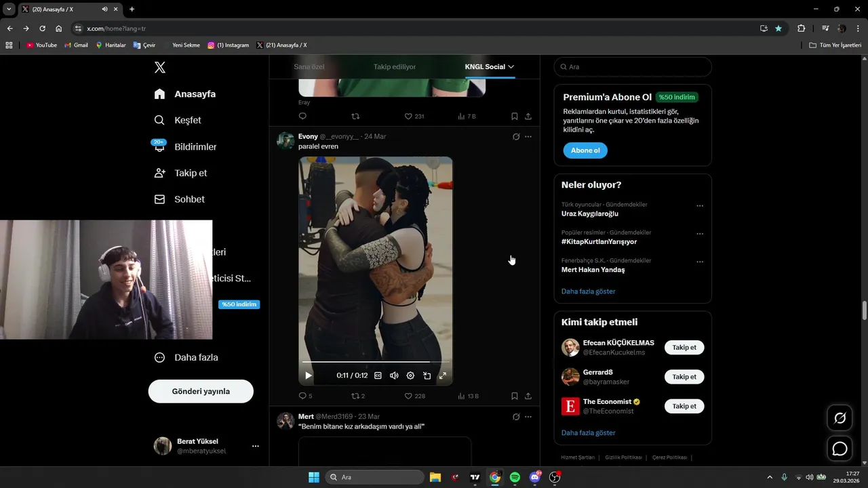Play the Evony video
The height and width of the screenshot is (488, 868).
309,375
